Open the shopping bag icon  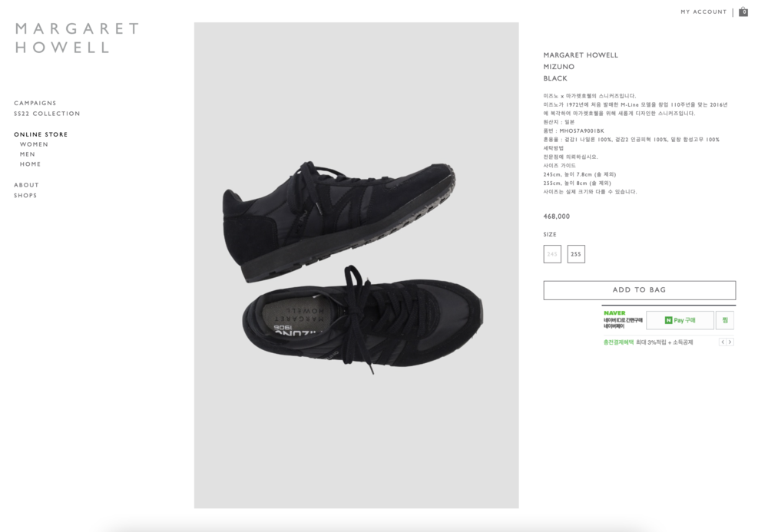pos(743,12)
